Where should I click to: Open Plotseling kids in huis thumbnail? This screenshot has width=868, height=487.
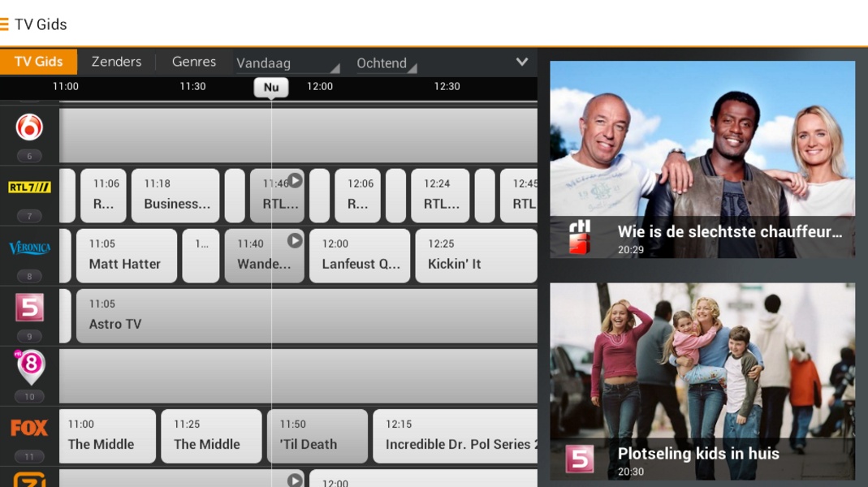point(702,381)
